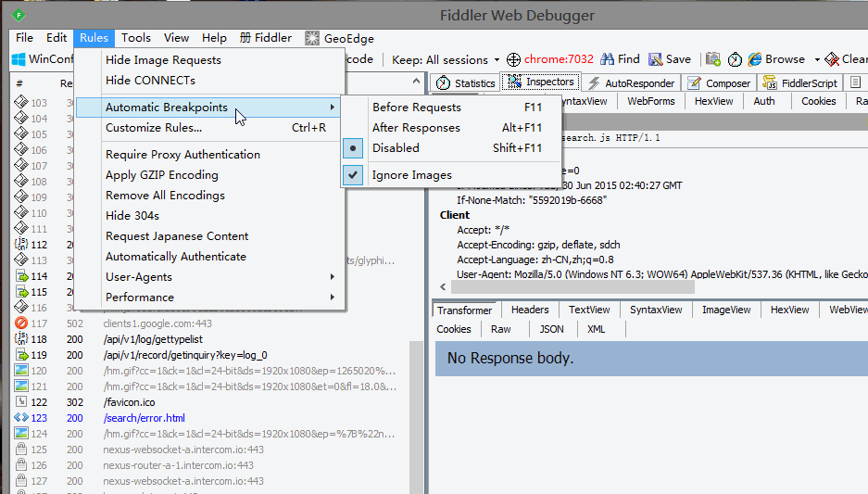The image size is (868, 494).
Task: Click the Browse Internet Explorer icon
Action: (754, 59)
